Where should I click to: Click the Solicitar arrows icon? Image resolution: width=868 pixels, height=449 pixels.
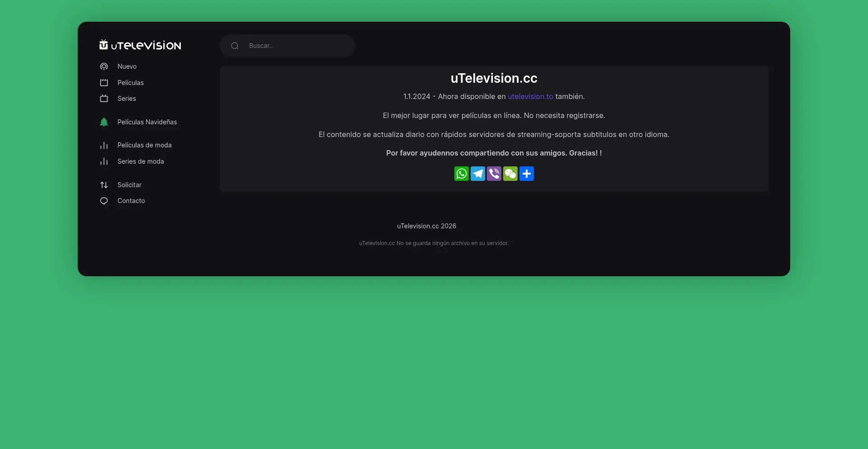pyautogui.click(x=104, y=185)
